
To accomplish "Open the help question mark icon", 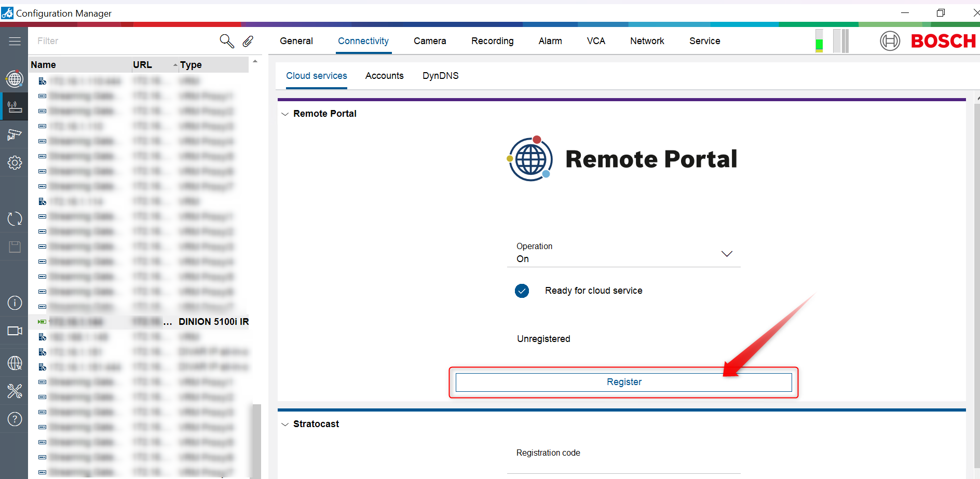I will pos(15,419).
